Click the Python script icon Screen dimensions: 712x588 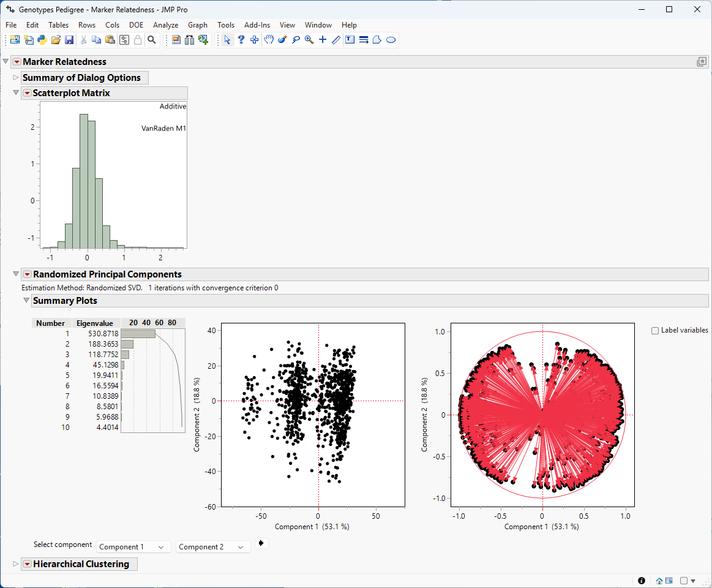pos(42,40)
